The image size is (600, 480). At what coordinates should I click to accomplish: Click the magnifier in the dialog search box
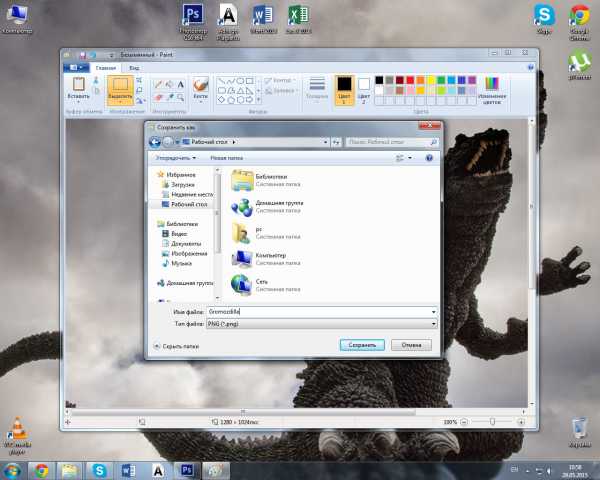point(433,142)
